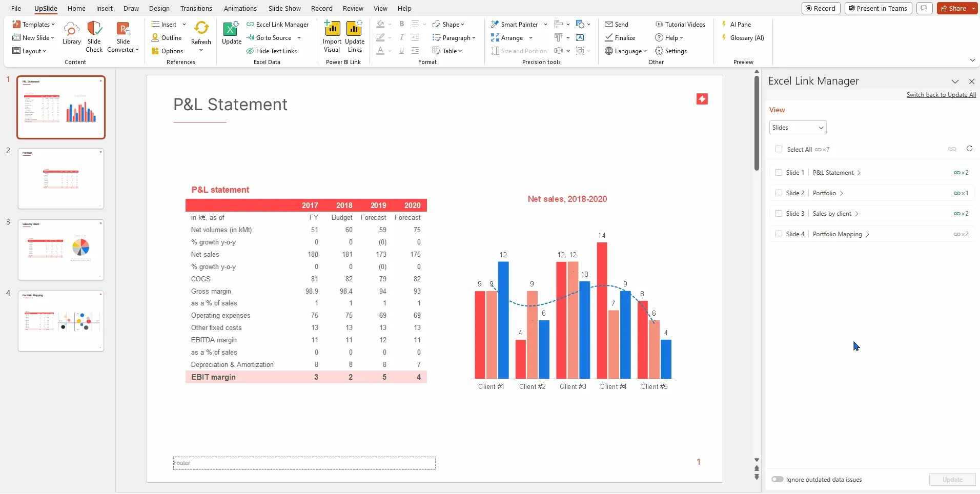
Task: Open the Shape dropdown
Action: point(448,25)
